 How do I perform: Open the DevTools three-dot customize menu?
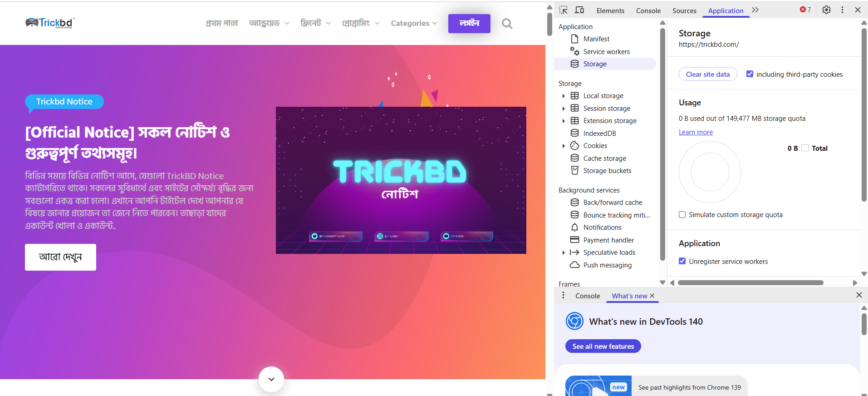click(x=842, y=10)
